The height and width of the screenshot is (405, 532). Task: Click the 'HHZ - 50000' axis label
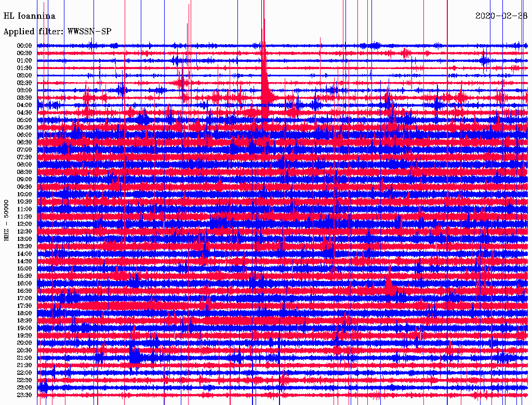coord(6,221)
